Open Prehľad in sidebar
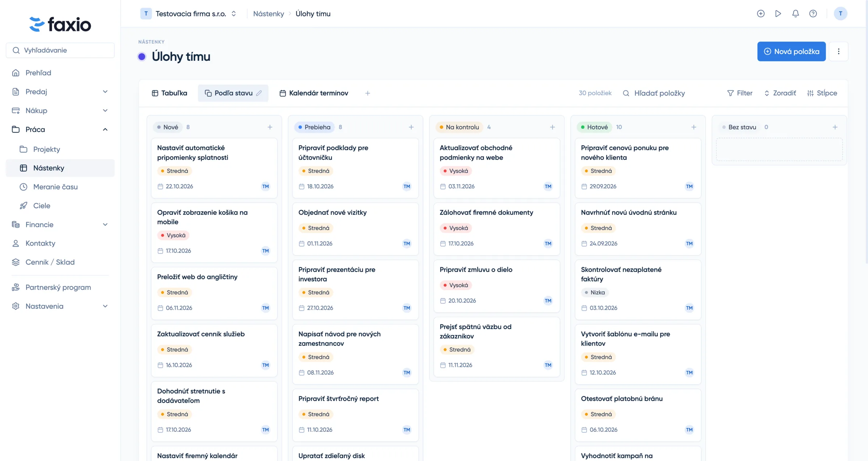This screenshot has height=461, width=868. click(60, 73)
